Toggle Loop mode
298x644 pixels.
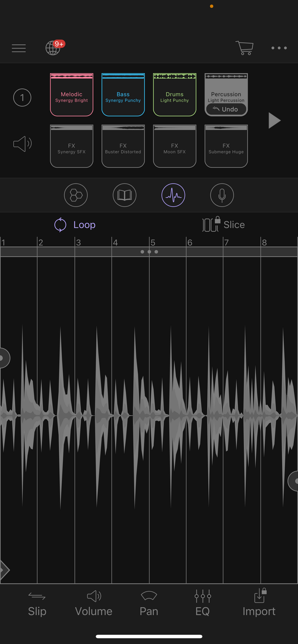click(x=75, y=225)
